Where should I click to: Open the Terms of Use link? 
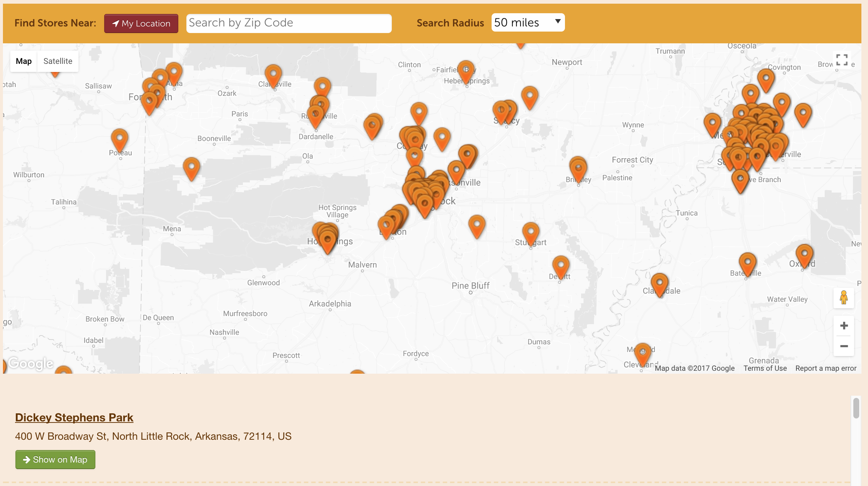(x=765, y=368)
